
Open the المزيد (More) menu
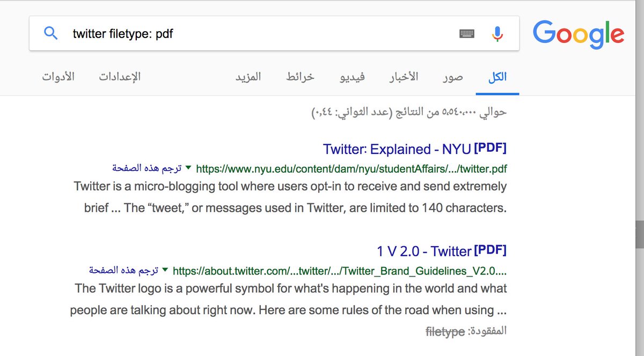coord(248,77)
